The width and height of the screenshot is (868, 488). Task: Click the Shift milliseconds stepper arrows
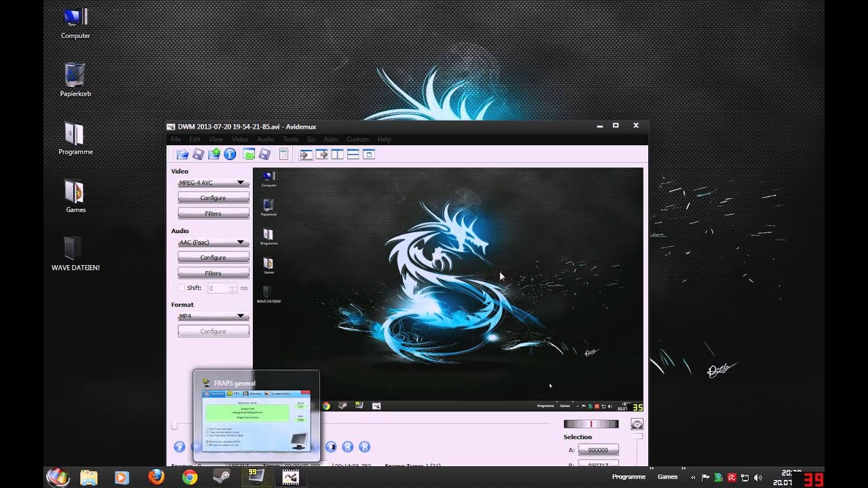(x=233, y=288)
